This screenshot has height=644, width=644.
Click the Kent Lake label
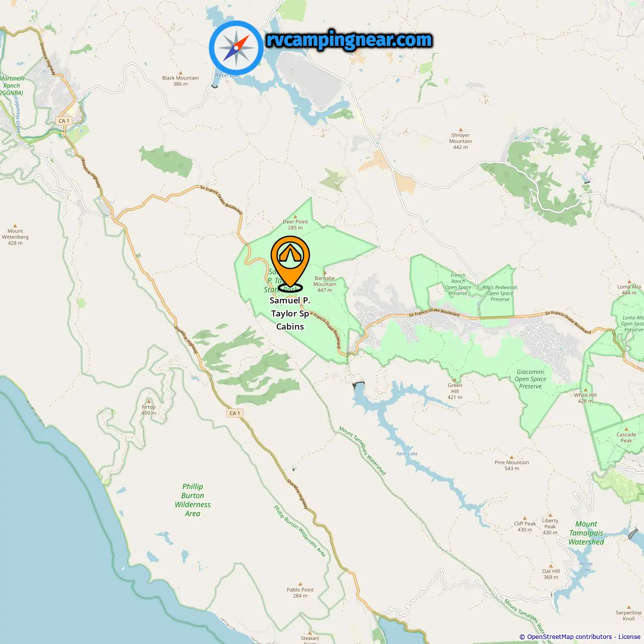(x=407, y=454)
